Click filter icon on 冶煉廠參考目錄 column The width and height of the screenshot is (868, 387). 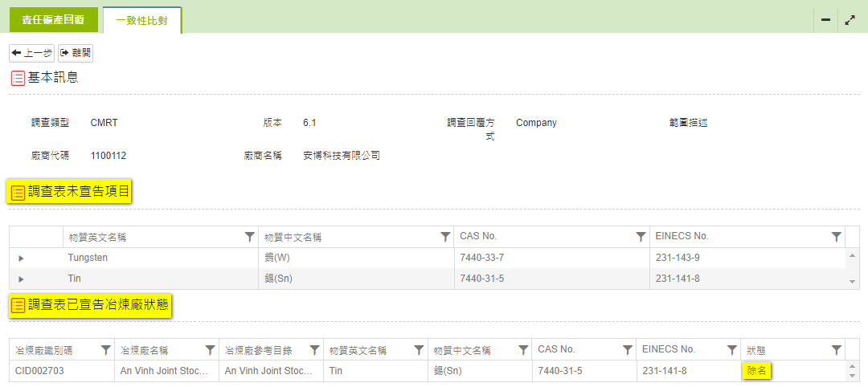click(314, 350)
